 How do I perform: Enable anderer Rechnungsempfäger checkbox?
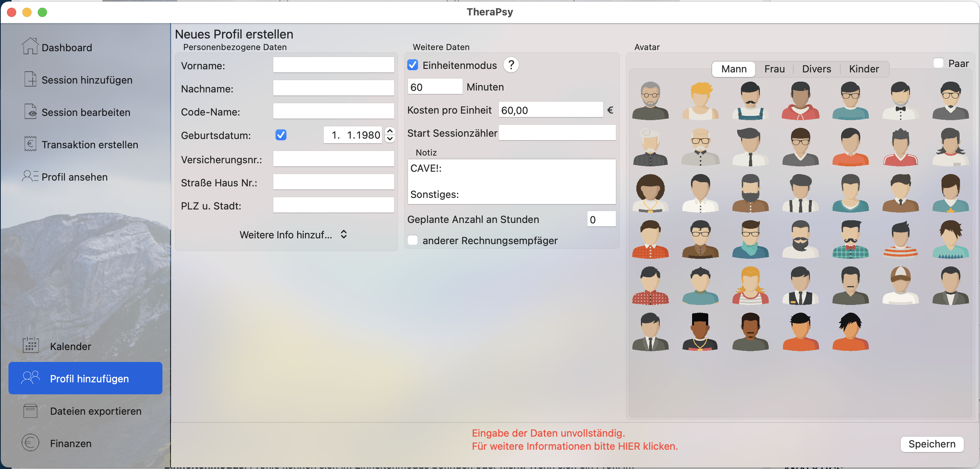(x=413, y=240)
